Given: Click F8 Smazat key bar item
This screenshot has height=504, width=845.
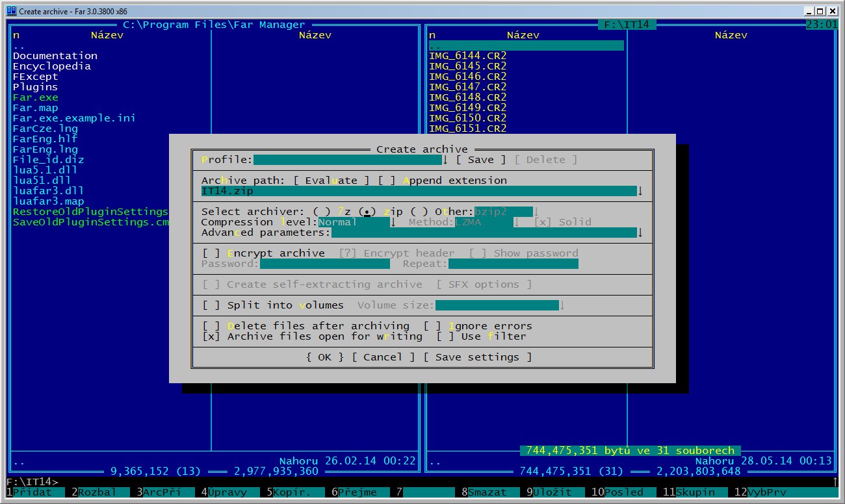Looking at the screenshot, I should 491,492.
